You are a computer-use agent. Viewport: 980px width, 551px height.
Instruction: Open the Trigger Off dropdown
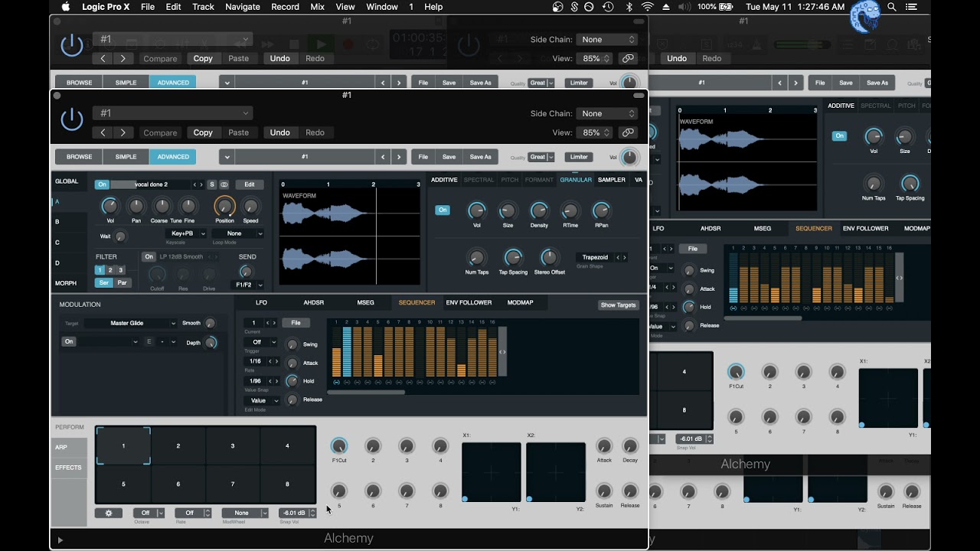coord(260,342)
